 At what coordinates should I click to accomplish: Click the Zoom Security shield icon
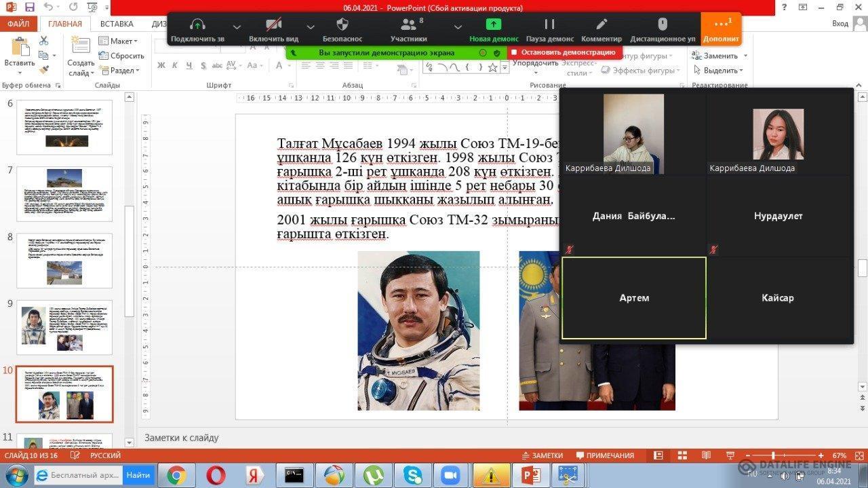[342, 25]
